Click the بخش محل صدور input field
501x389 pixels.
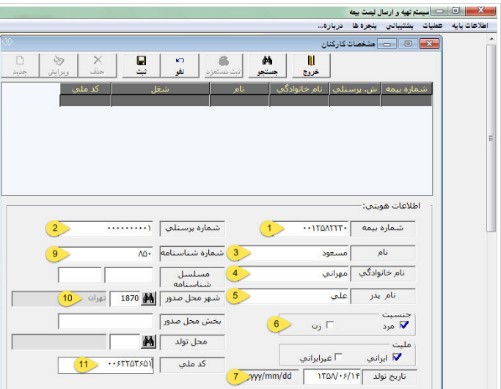click(x=106, y=321)
